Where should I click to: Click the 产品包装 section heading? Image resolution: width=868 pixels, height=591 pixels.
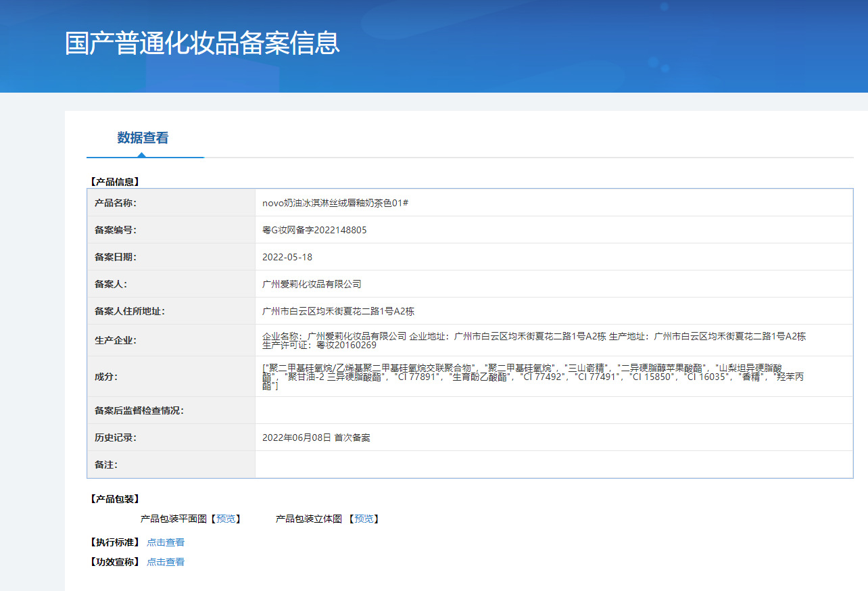[115, 499]
